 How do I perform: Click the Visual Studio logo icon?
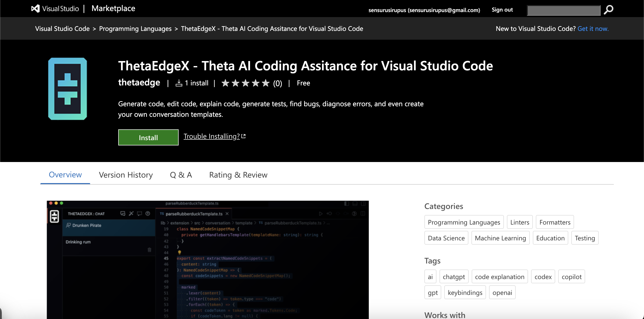click(x=35, y=9)
